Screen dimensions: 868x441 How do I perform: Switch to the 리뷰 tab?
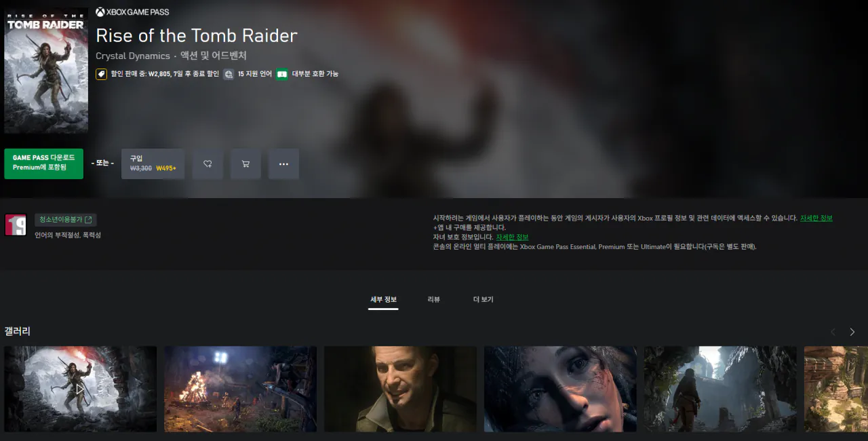click(x=433, y=300)
